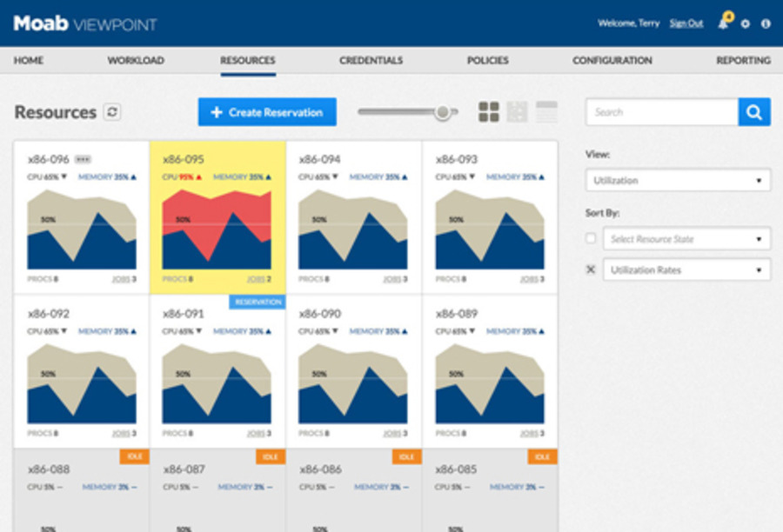This screenshot has height=532, width=783.
Task: Open the notifications bell icon
Action: pyautogui.click(x=724, y=23)
